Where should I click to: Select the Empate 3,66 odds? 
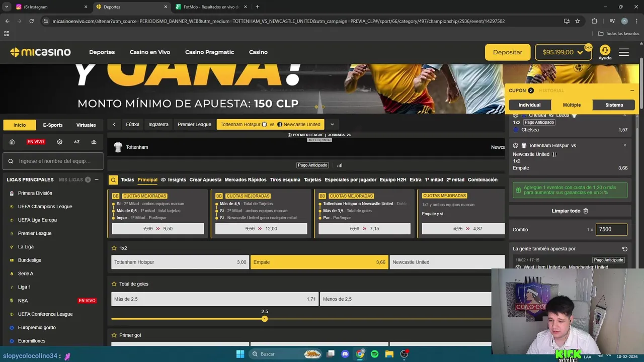point(319,262)
